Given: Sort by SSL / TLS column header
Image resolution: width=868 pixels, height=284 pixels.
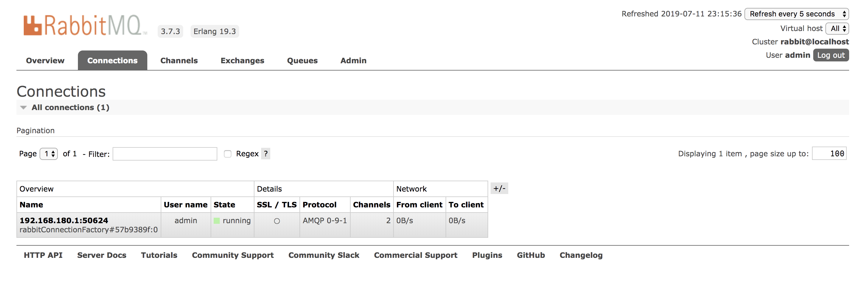Looking at the screenshot, I should point(277,205).
